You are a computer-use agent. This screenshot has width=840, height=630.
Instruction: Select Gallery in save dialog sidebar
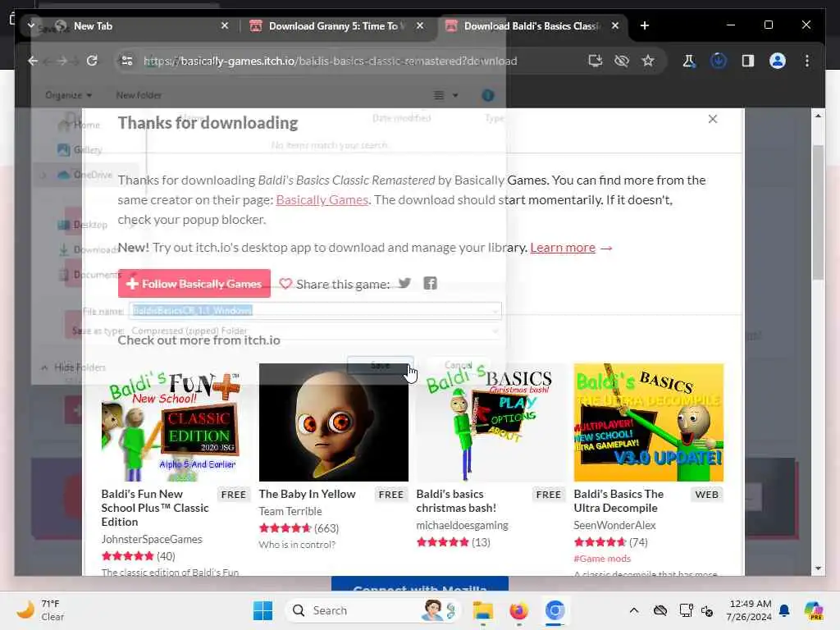80,150
